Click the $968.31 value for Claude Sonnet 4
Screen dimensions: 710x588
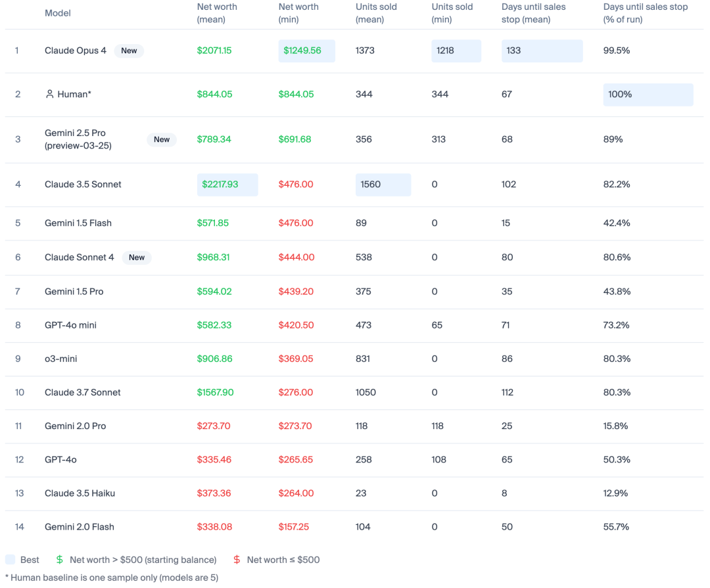[x=213, y=258]
